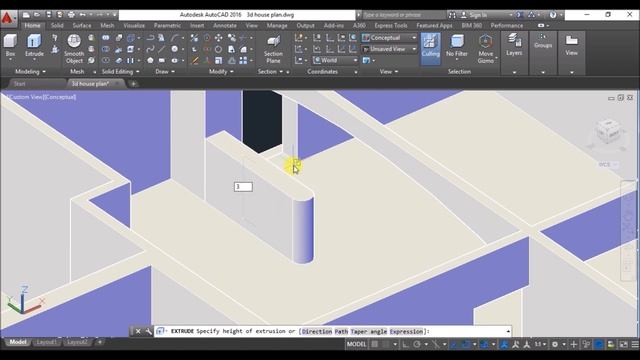Click the Open file icon in quick access
Screen dimensions: 640x360
(x=37, y=15)
